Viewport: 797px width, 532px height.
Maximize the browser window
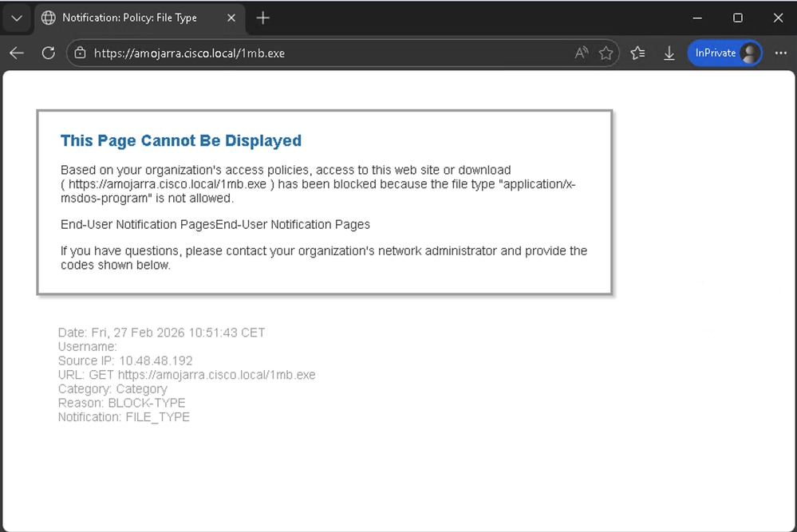(x=737, y=18)
